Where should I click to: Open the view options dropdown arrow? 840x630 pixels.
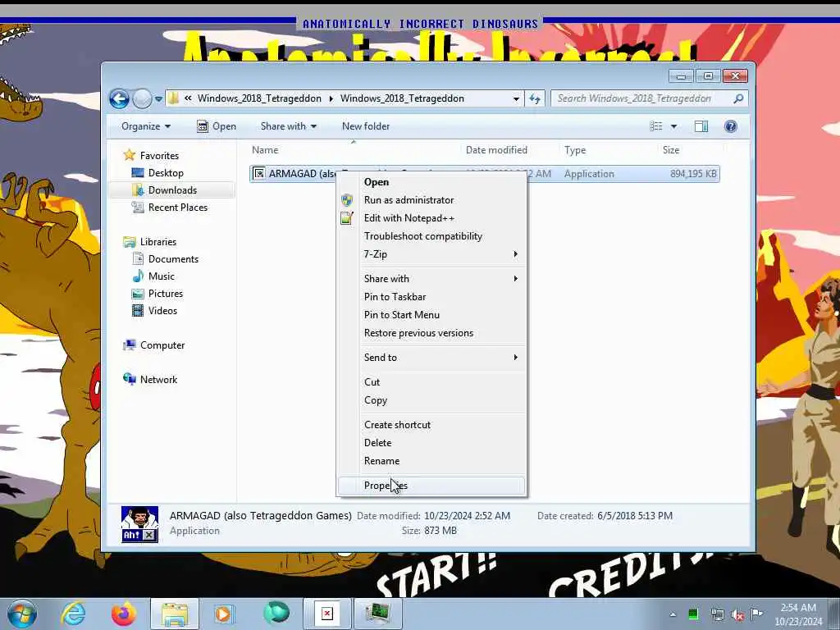pos(674,126)
